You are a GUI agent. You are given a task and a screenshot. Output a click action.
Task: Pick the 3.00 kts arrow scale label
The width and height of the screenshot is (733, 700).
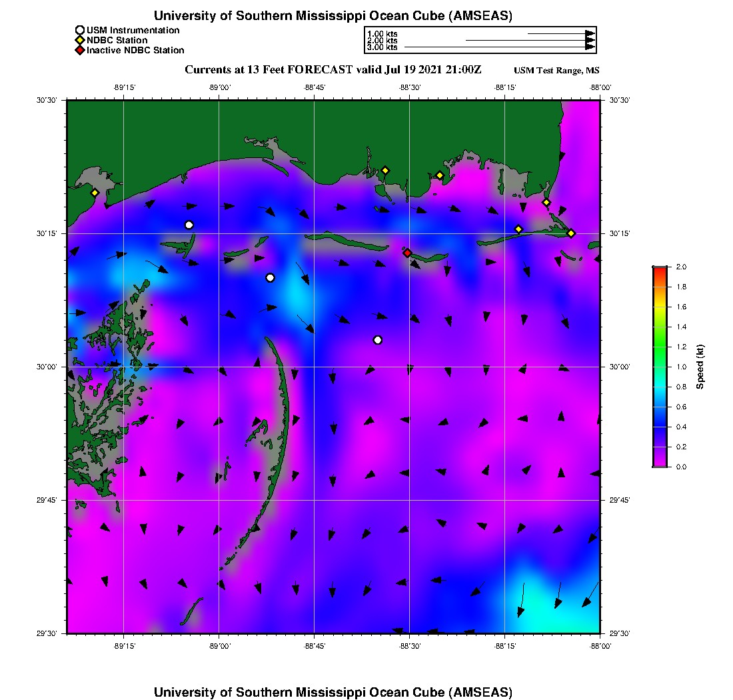[x=382, y=47]
